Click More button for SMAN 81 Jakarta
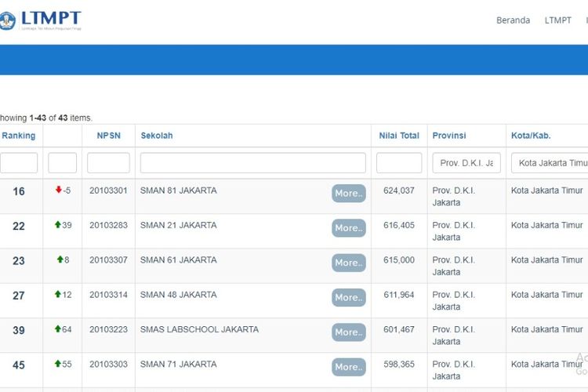Viewport: 588px width, 392px height. tap(348, 194)
